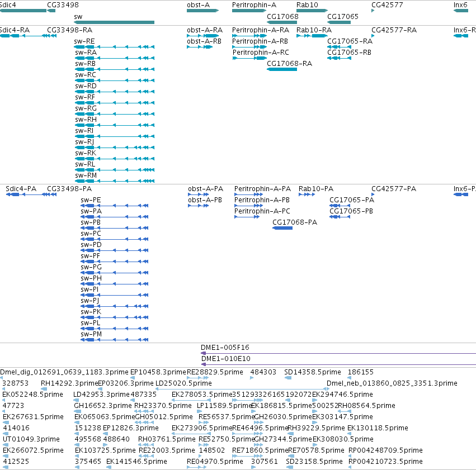Image resolution: width=476 pixels, height=470 pixels.
Task: Click EST RH23370.5prime
Action: point(144,411)
